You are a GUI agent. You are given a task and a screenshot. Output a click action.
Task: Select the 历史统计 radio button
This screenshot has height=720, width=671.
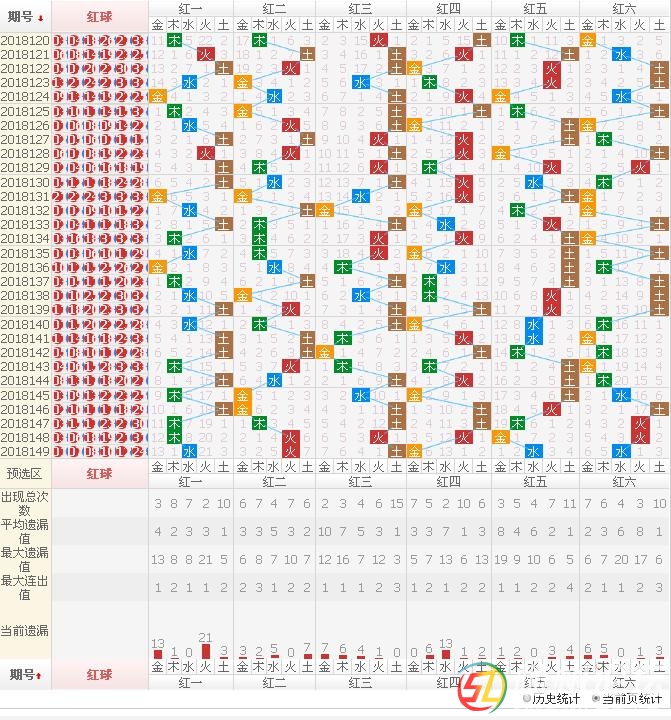[527, 699]
